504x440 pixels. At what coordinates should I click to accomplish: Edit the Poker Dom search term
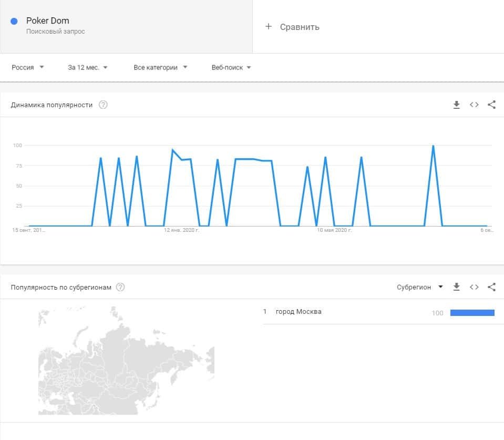pos(48,21)
